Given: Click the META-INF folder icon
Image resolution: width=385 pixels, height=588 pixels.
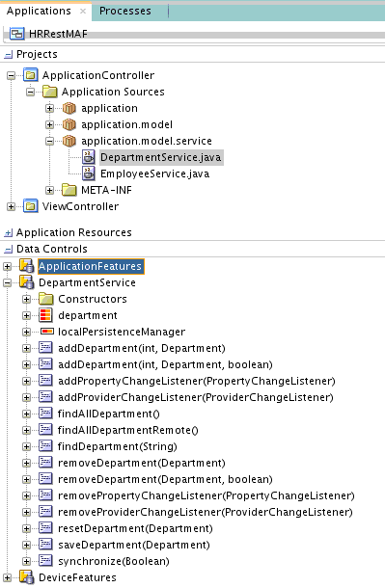Looking at the screenshot, I should (x=69, y=190).
